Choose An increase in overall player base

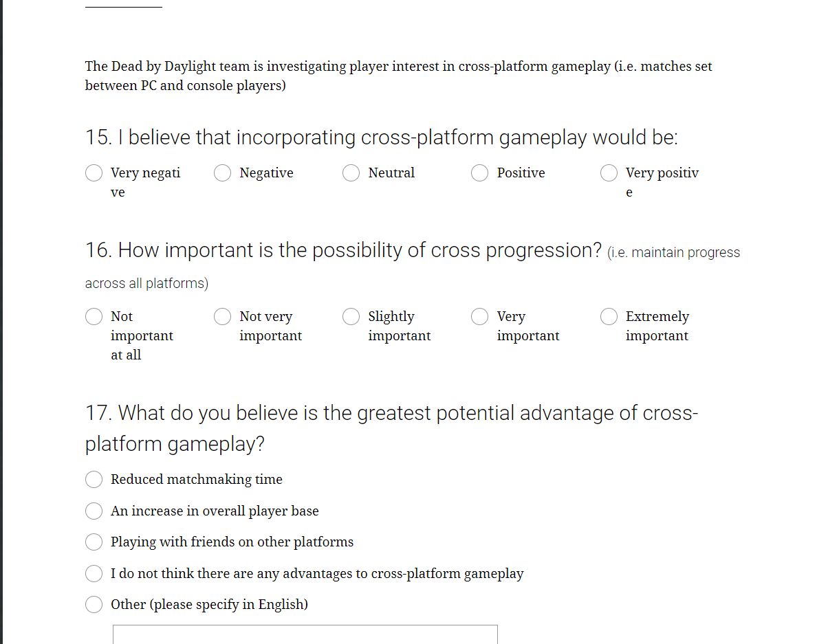(94, 511)
